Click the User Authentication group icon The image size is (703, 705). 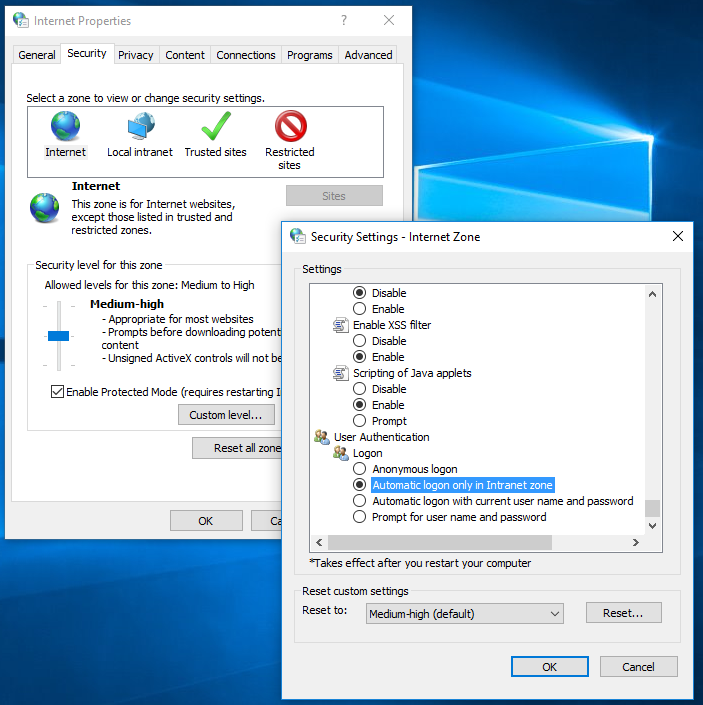pyautogui.click(x=322, y=437)
